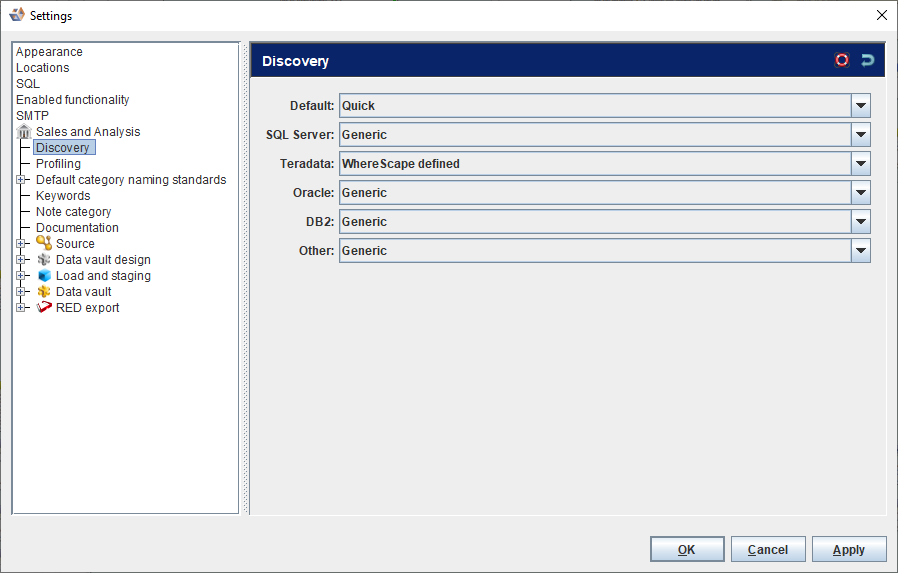This screenshot has height=573, width=898.
Task: Select Profiling in the settings tree
Action: point(58,164)
